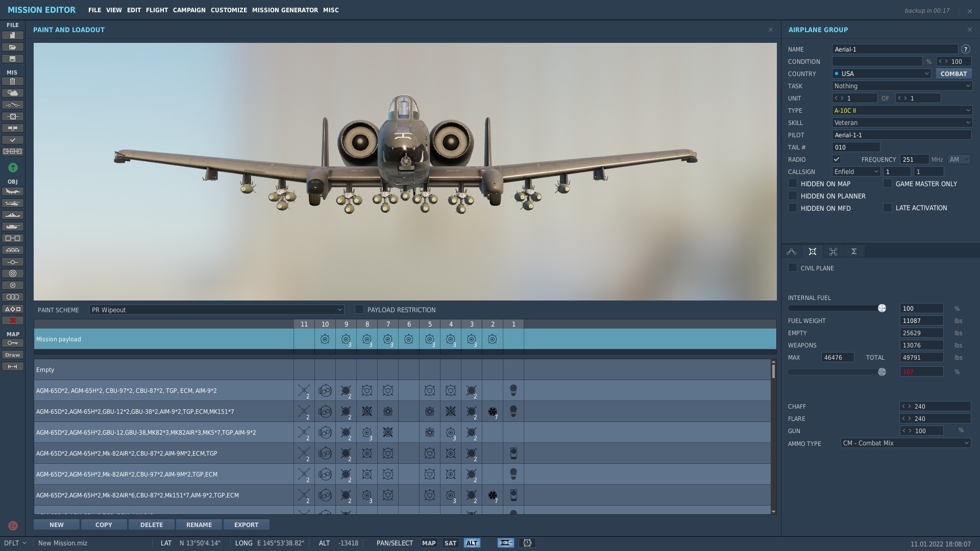The height and width of the screenshot is (551, 980).
Task: Switch to the payload tab icon
Action: (x=812, y=252)
